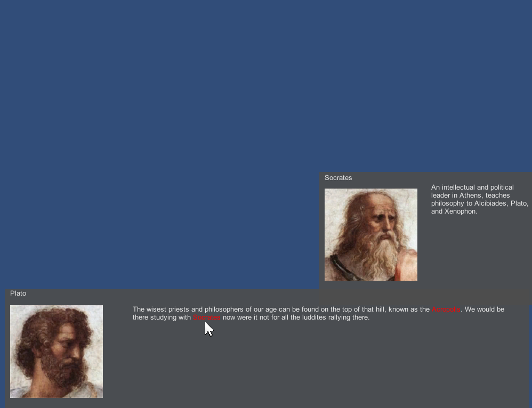This screenshot has height=408, width=532.
Task: Click the red Socrates link
Action: (207, 317)
